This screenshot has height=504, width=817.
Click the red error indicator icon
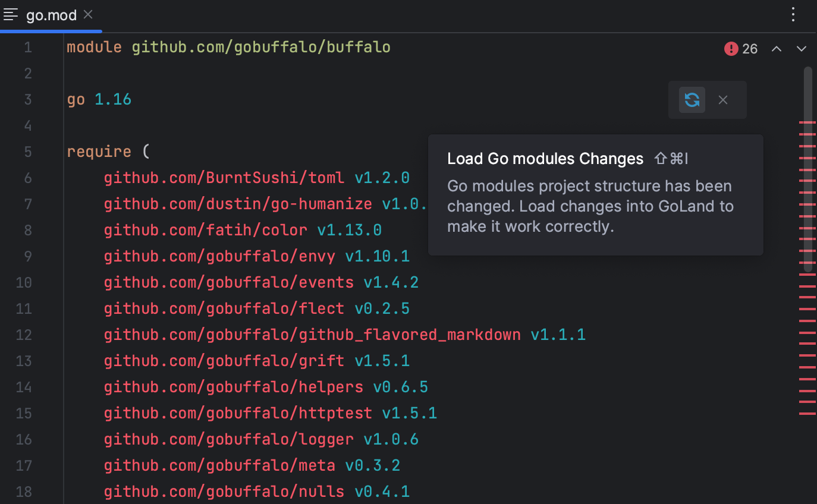coord(731,49)
